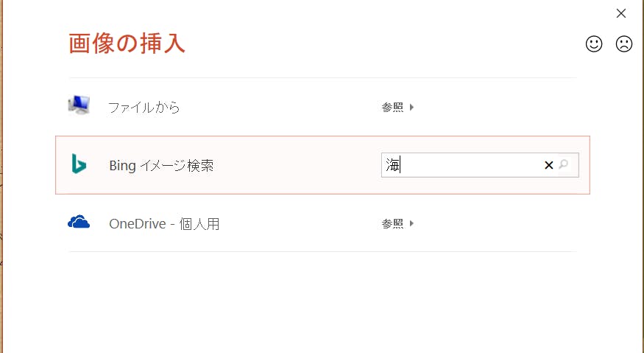
Task: Focus the Bing image search input field
Action: click(471, 165)
